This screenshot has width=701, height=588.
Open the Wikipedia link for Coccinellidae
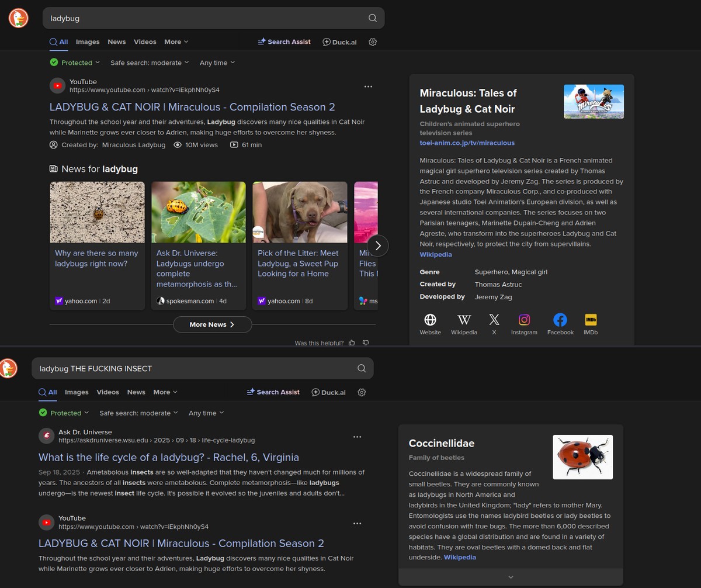(460, 557)
